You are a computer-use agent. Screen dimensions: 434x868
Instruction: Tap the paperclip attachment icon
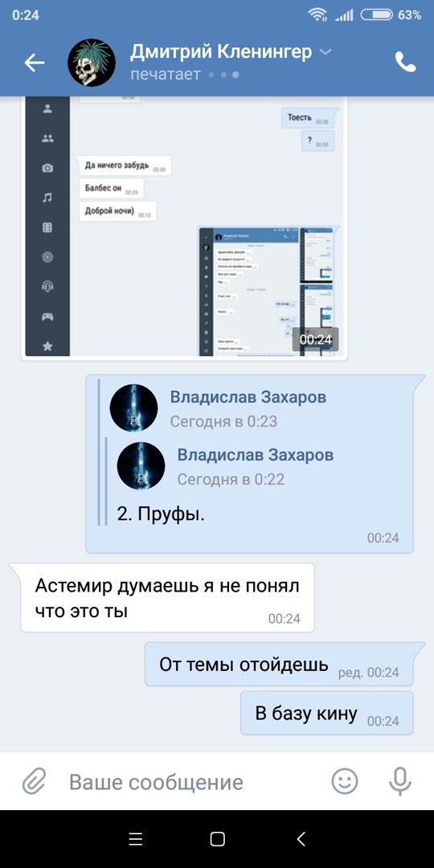click(35, 782)
